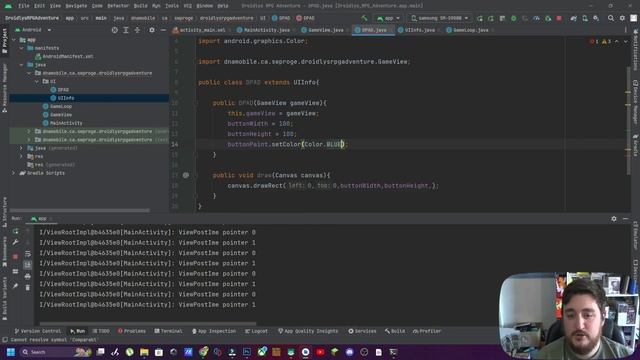Click the Pin tab icon in Run panel
The image size is (640, 360).
[16, 287]
